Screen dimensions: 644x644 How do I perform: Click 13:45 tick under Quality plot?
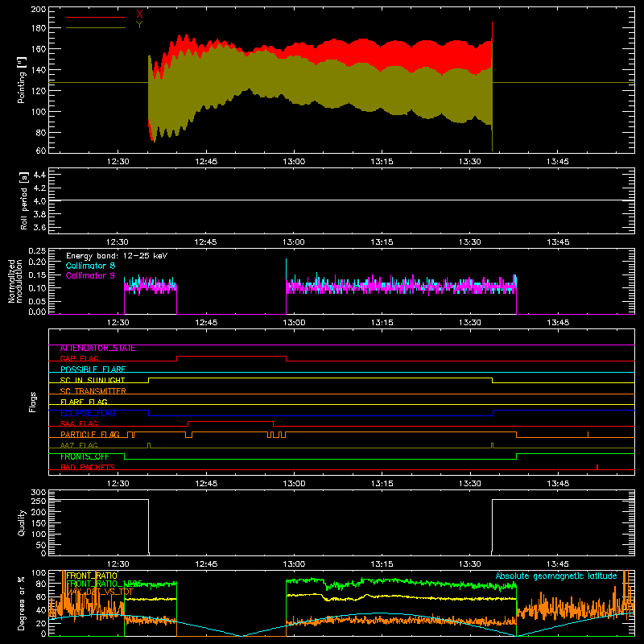coord(558,564)
